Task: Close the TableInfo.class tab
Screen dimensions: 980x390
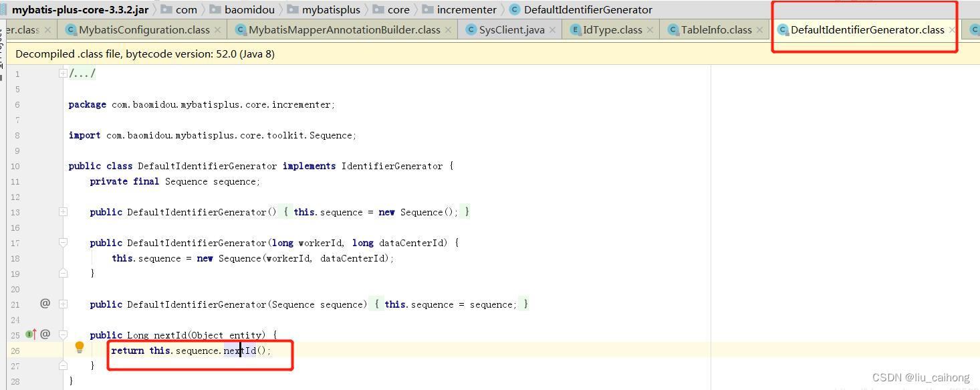Action: pyautogui.click(x=759, y=30)
